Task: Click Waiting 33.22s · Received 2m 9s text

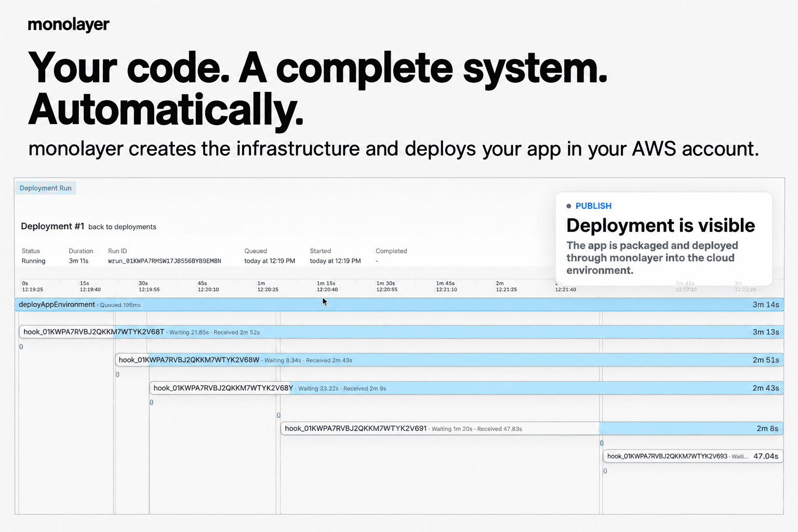Action: coord(342,389)
